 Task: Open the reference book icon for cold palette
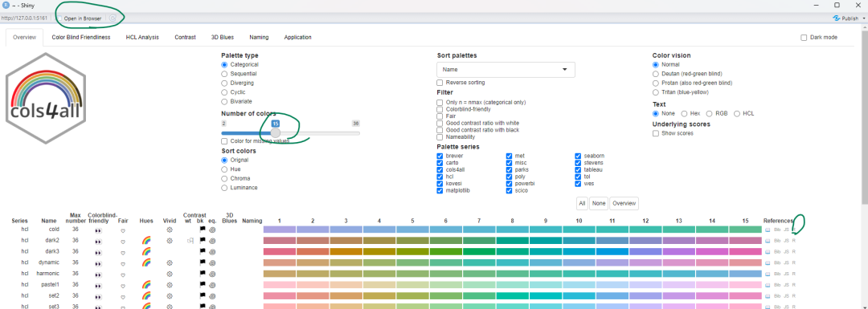pos(768,230)
